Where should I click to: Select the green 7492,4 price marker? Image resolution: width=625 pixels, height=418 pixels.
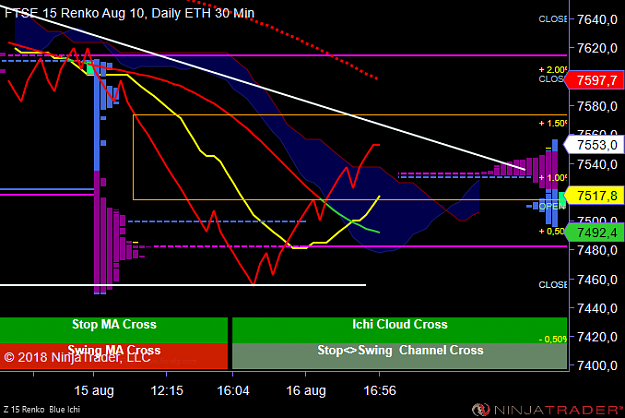pyautogui.click(x=594, y=232)
